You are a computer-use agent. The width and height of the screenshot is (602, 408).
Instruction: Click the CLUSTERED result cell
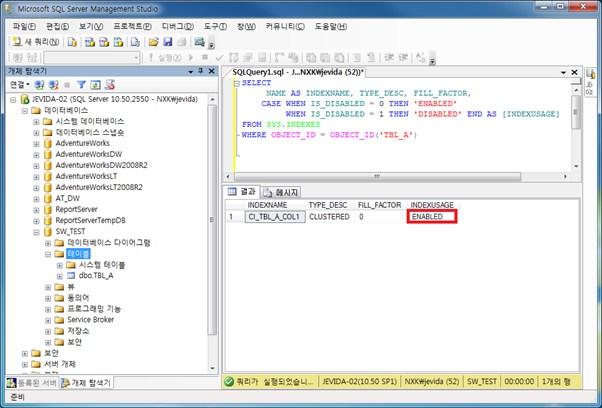pos(330,216)
